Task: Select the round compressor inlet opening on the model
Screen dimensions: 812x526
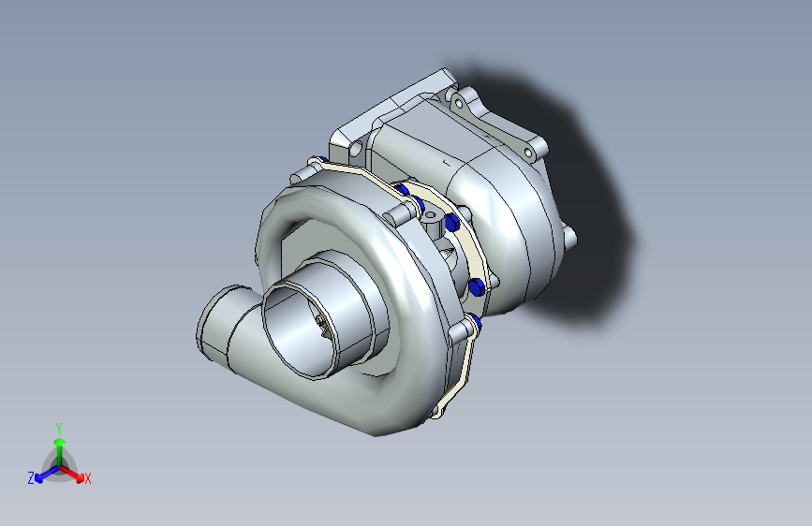Action: [301, 329]
